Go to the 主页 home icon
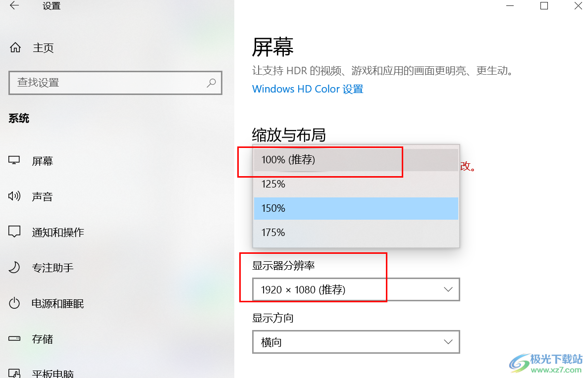The width and height of the screenshot is (588, 378). click(x=15, y=48)
